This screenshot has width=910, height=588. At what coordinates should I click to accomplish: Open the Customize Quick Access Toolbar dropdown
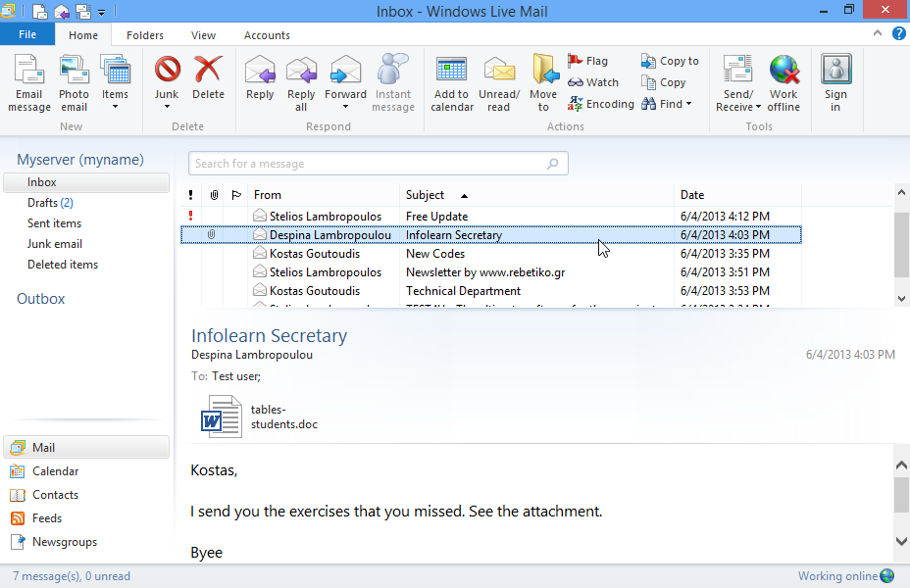click(102, 12)
